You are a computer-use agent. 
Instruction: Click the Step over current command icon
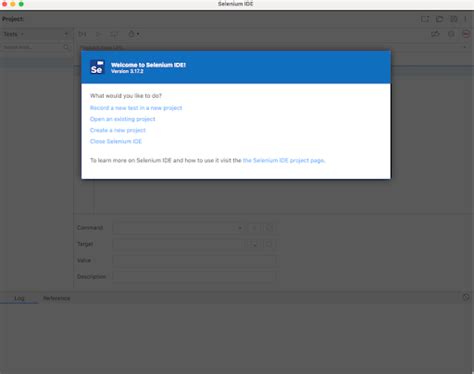tap(114, 34)
